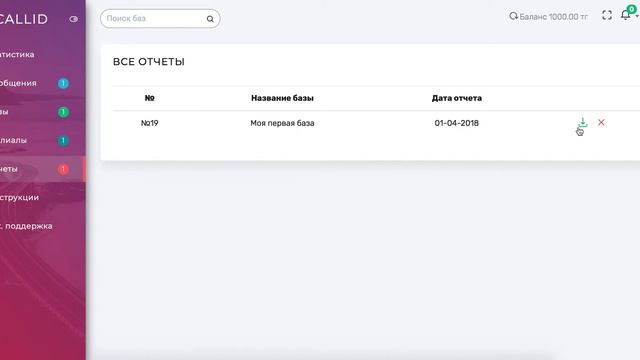This screenshot has height=360, width=640.
Task: Click the green badge beside Базы
Action: click(x=63, y=112)
